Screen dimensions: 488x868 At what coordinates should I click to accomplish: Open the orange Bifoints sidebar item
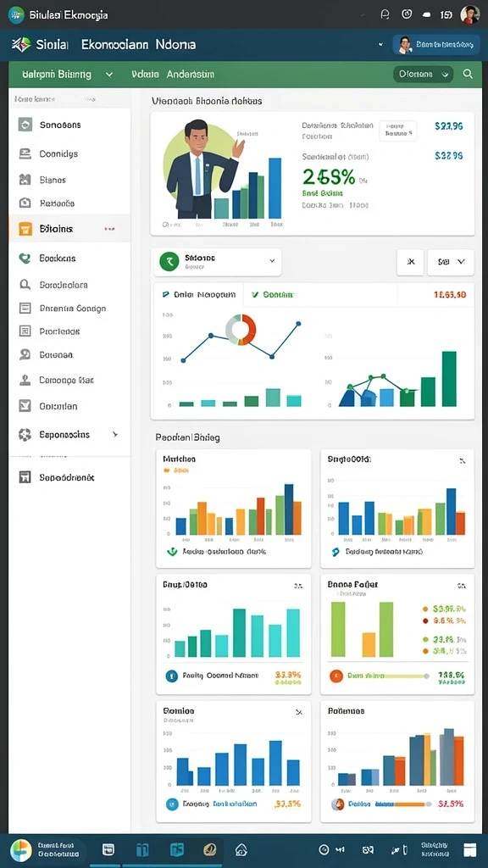pyautogui.click(x=69, y=229)
